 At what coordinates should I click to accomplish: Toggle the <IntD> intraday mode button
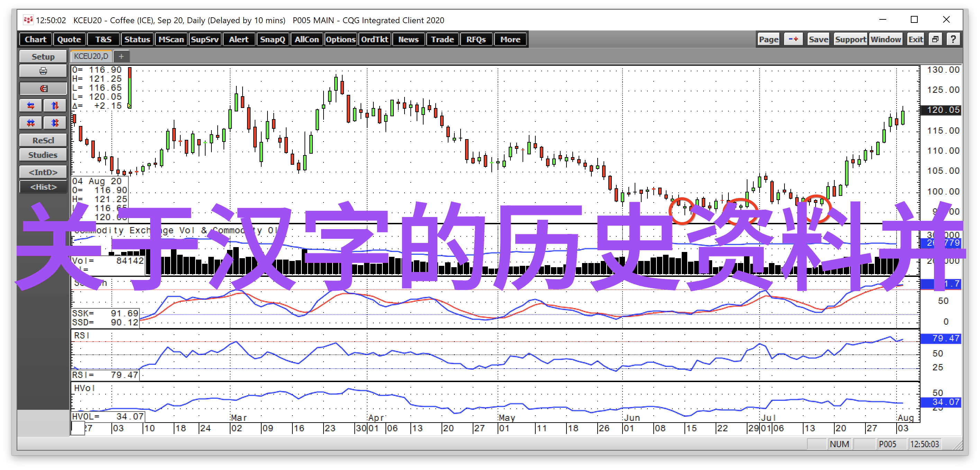tap(43, 172)
